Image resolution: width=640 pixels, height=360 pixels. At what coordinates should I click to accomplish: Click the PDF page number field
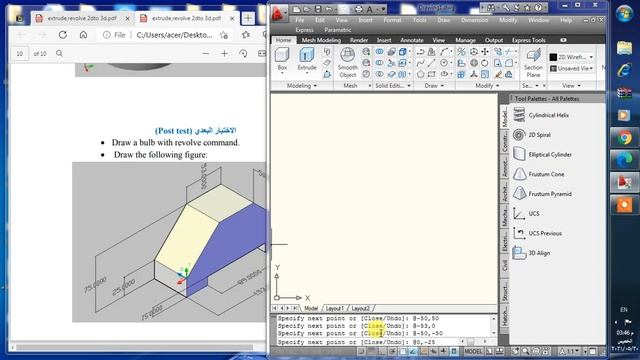pyautogui.click(x=19, y=53)
